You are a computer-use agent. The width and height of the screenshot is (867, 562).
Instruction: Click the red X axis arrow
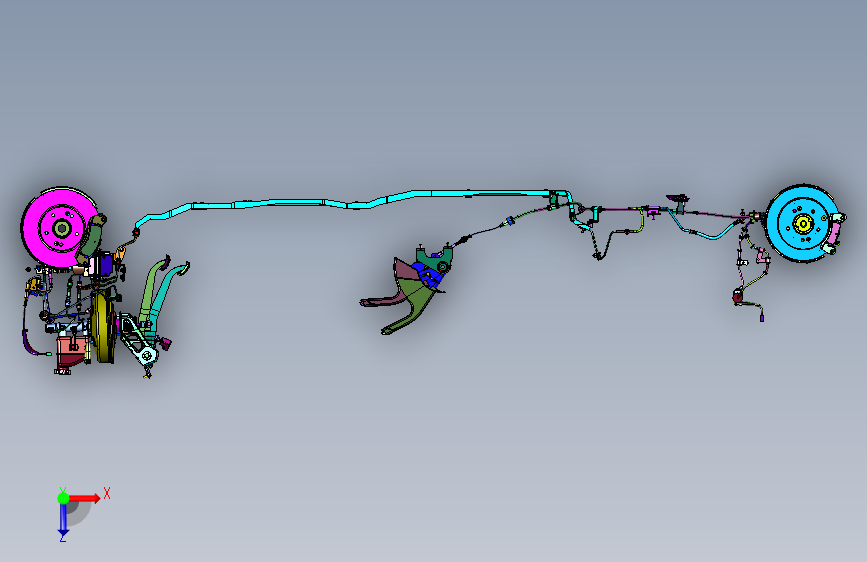83,498
